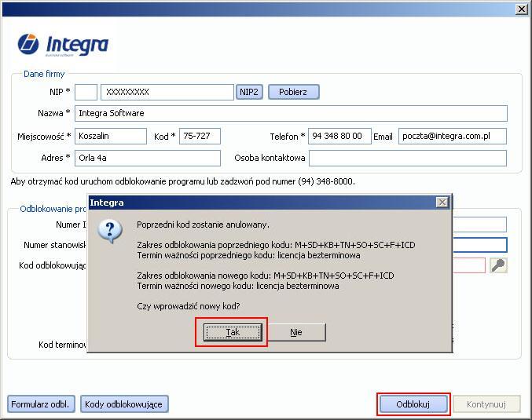This screenshot has width=532, height=420.
Task: Click the Numer stanowiska input field
Action: tap(480, 245)
